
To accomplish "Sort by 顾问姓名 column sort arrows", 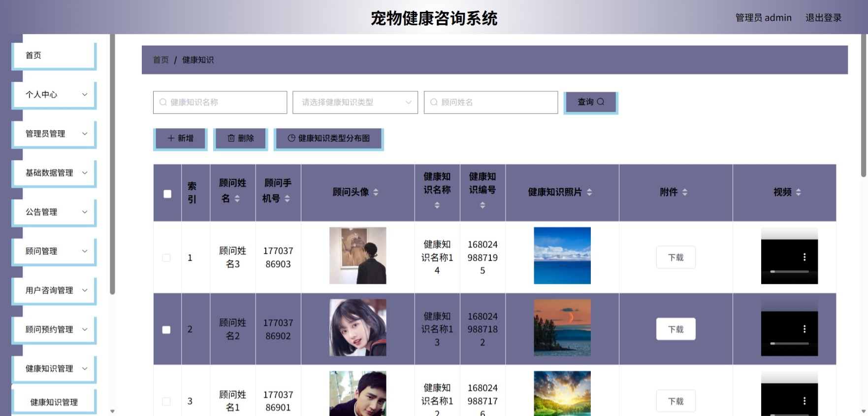I will click(237, 199).
